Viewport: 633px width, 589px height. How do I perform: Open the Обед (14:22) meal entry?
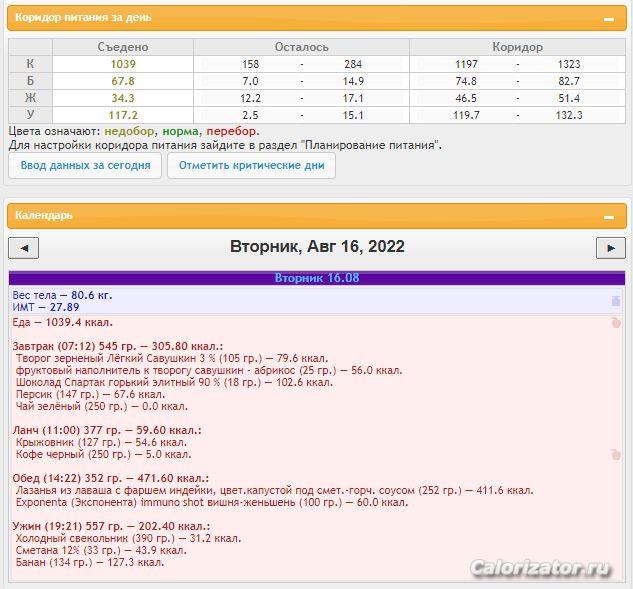pos(109,478)
